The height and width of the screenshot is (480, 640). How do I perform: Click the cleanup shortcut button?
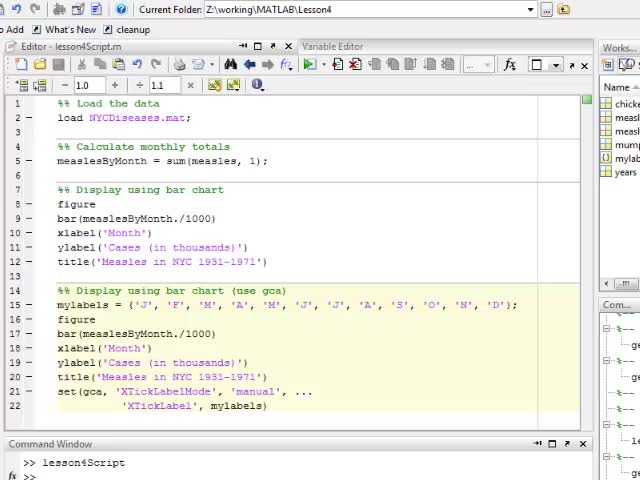pyautogui.click(x=132, y=29)
